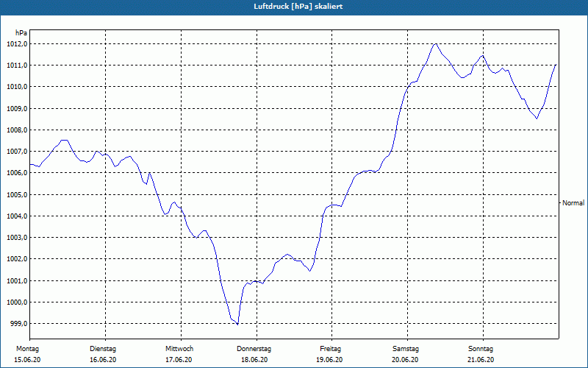Image resolution: width=588 pixels, height=368 pixels.
Task: Click the 1004,0 axis value
Action: click(x=17, y=216)
